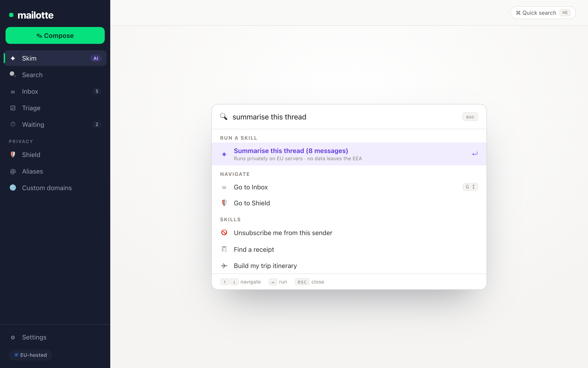Open Custom domains in the sidebar
The height and width of the screenshot is (368, 588).
[55, 188]
